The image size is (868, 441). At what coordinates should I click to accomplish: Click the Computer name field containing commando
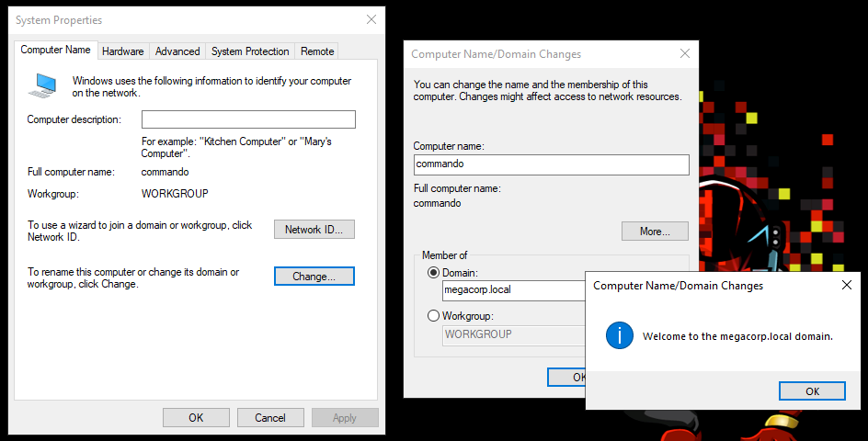point(551,164)
